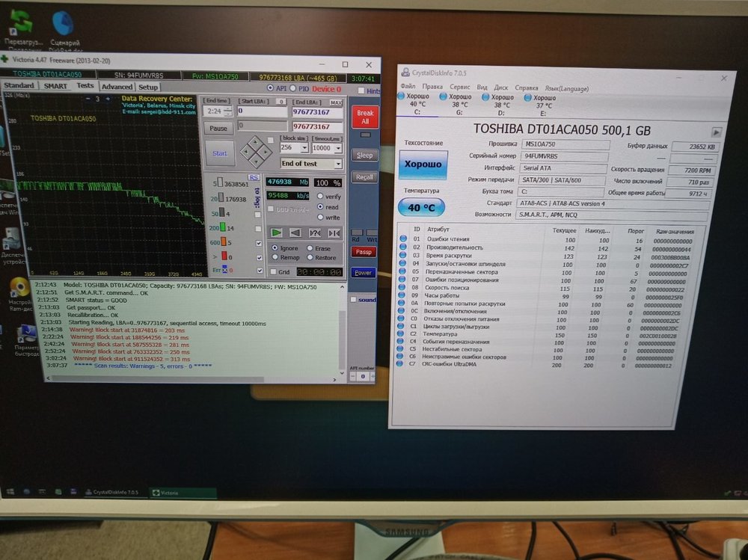Enable the Grid checkbox
The image size is (748, 560).
[x=274, y=272]
